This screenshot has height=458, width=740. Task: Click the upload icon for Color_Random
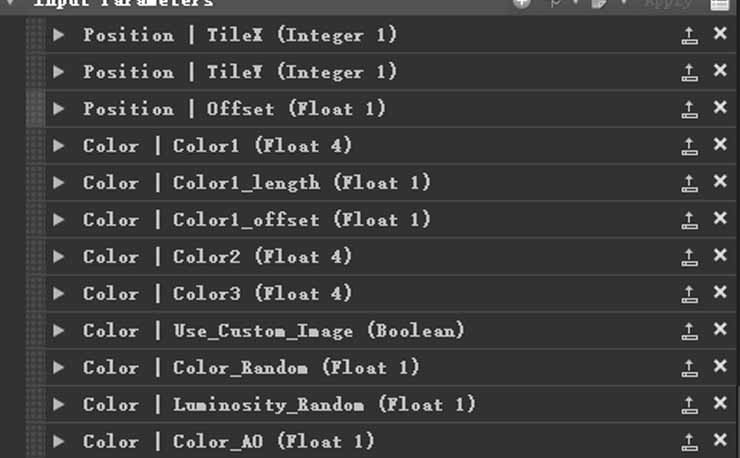(x=689, y=368)
